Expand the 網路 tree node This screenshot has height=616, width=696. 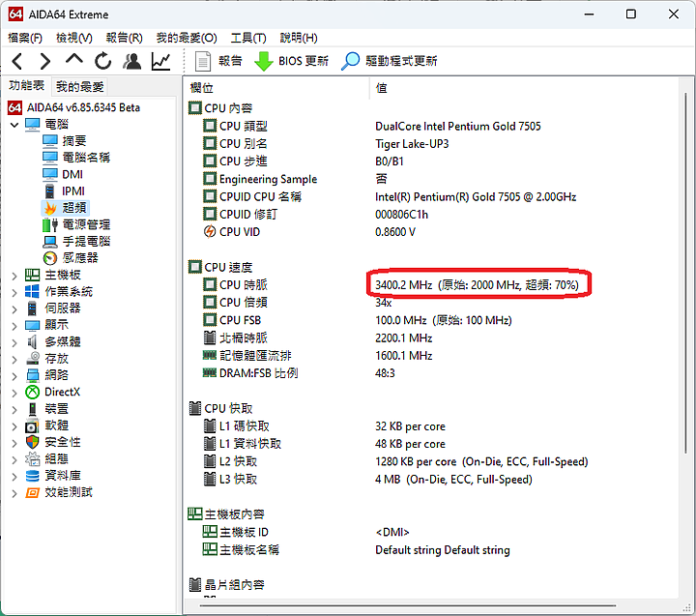point(14,376)
